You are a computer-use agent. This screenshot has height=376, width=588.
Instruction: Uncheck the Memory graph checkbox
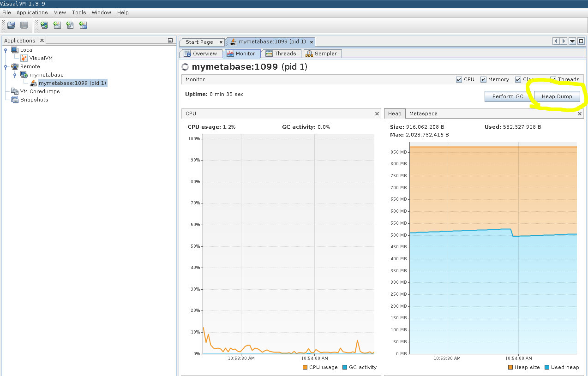[483, 79]
